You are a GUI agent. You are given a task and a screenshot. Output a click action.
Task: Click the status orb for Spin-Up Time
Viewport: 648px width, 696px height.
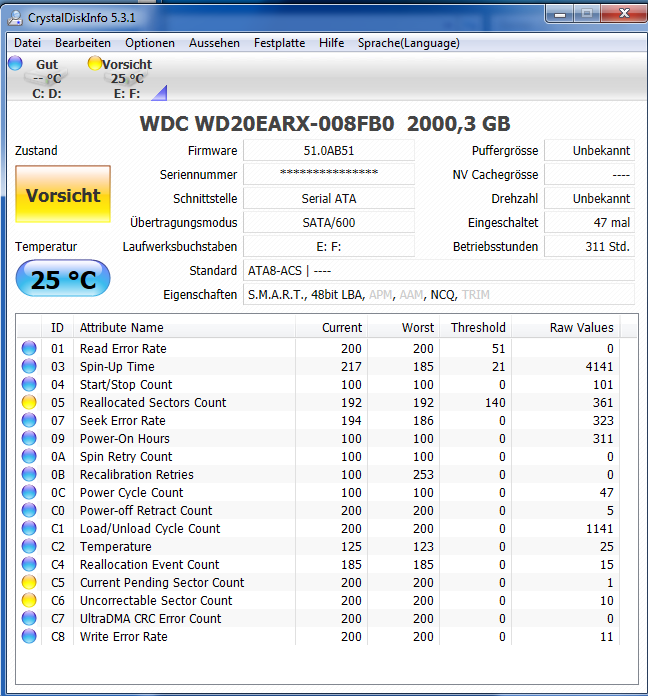click(x=29, y=366)
